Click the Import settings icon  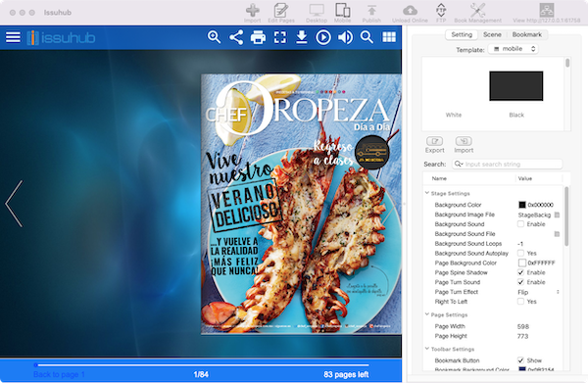coord(464,141)
